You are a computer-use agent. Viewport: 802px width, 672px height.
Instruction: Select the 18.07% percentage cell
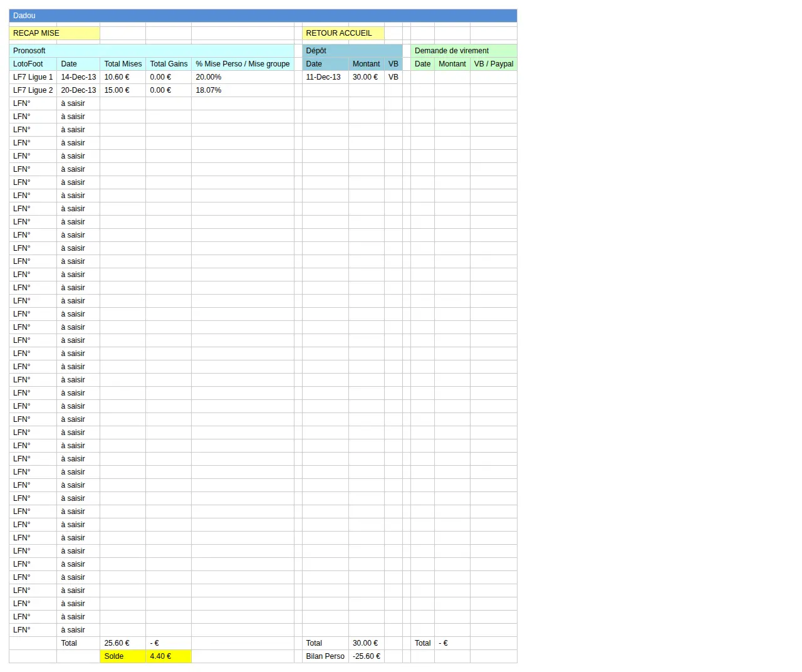[x=242, y=90]
